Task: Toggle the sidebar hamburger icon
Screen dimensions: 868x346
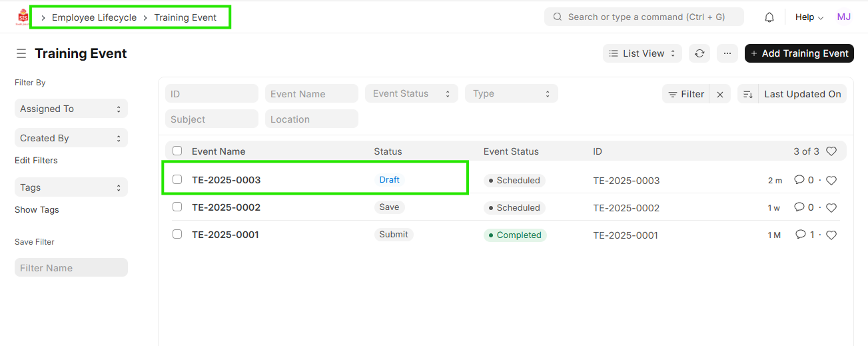Action: click(x=21, y=53)
